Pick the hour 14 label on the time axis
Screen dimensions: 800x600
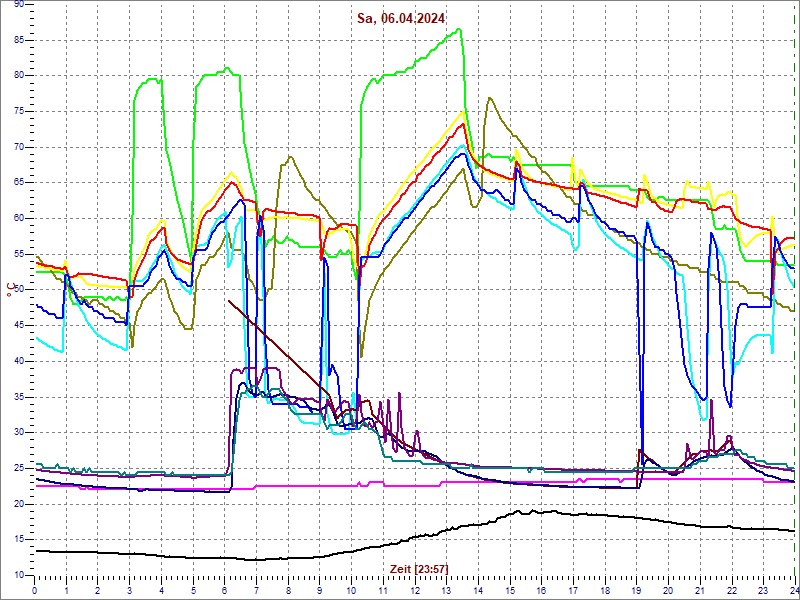[478, 590]
